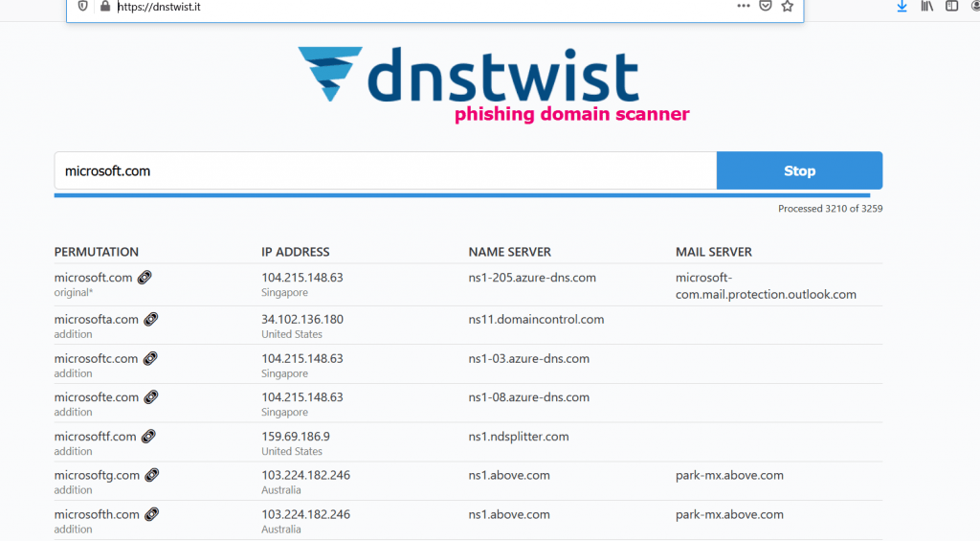Click the name server ns1-205.azure-dns.com

coord(532,277)
